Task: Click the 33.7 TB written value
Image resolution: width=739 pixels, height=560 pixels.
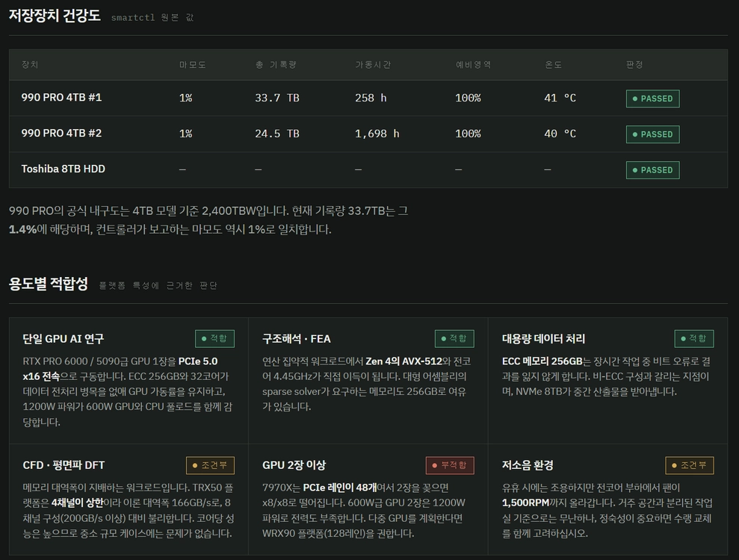Action: [277, 98]
